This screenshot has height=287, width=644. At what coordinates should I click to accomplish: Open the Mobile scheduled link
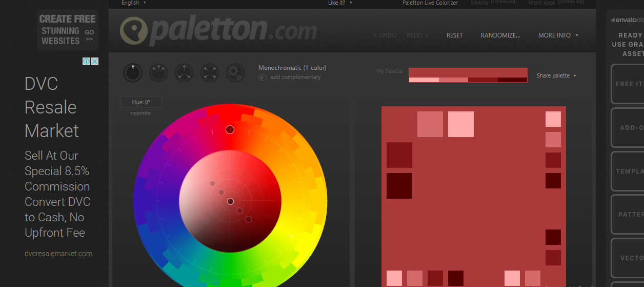[x=494, y=3]
